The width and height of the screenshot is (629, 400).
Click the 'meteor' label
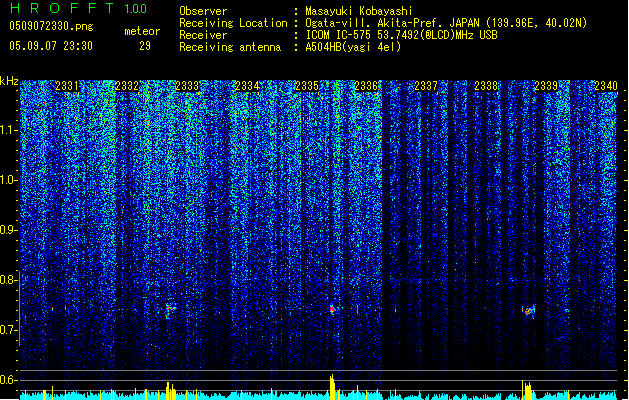(x=142, y=31)
